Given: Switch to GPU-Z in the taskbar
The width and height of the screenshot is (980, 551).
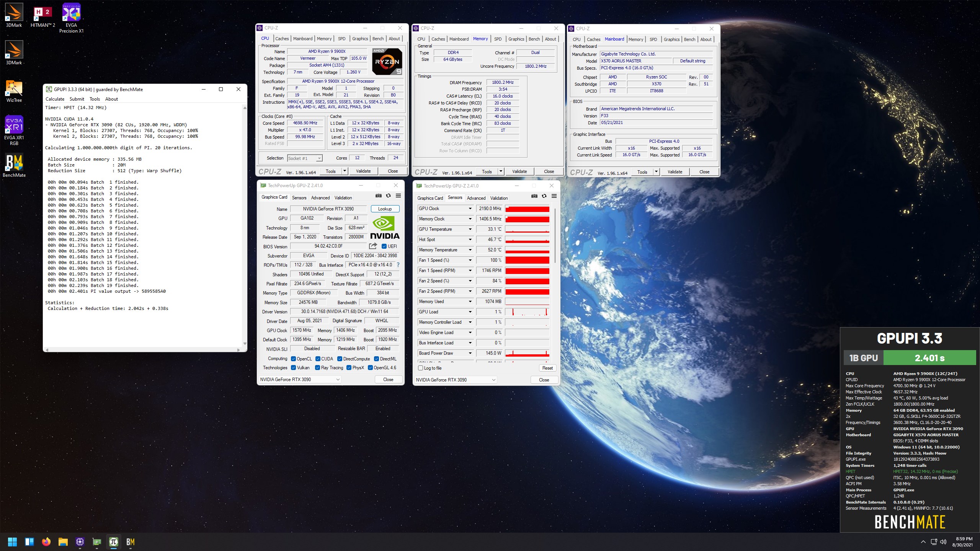Looking at the screenshot, I should pos(96,542).
